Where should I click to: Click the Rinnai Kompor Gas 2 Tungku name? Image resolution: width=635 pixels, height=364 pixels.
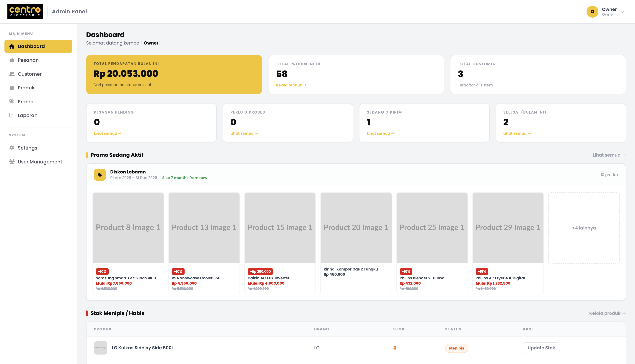(351, 269)
